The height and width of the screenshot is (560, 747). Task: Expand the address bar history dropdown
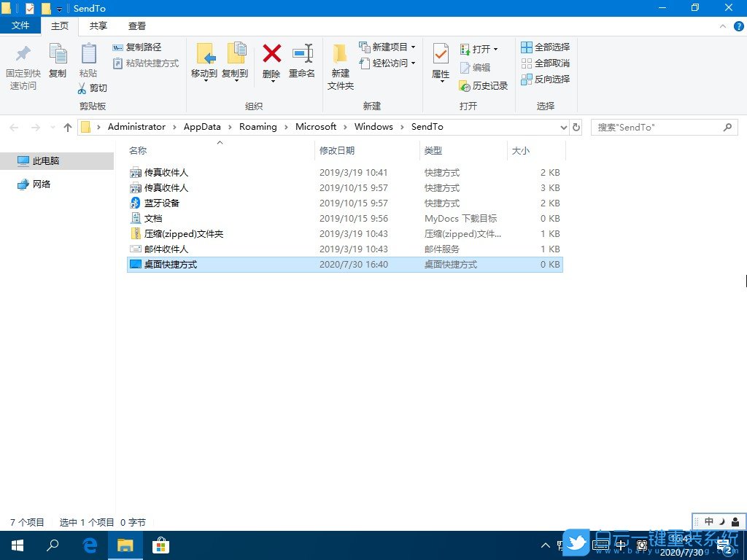[563, 126]
